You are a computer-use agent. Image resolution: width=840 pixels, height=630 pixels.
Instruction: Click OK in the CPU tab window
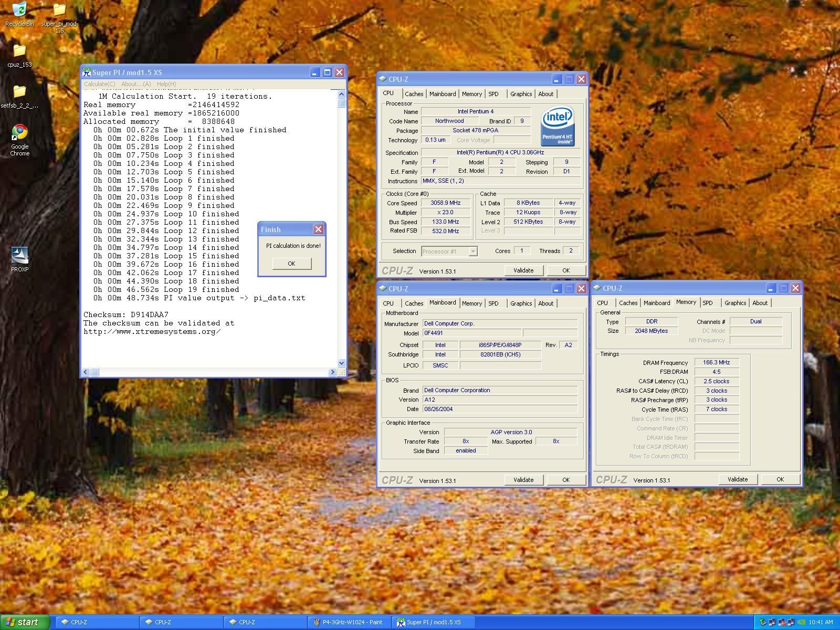[x=566, y=270]
